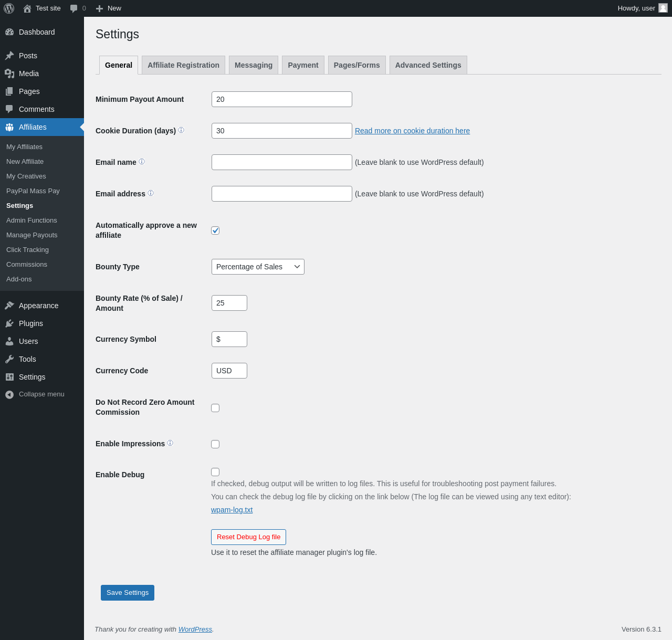This screenshot has width=672, height=640.
Task: Open the Bounty Type dropdown
Action: (258, 267)
